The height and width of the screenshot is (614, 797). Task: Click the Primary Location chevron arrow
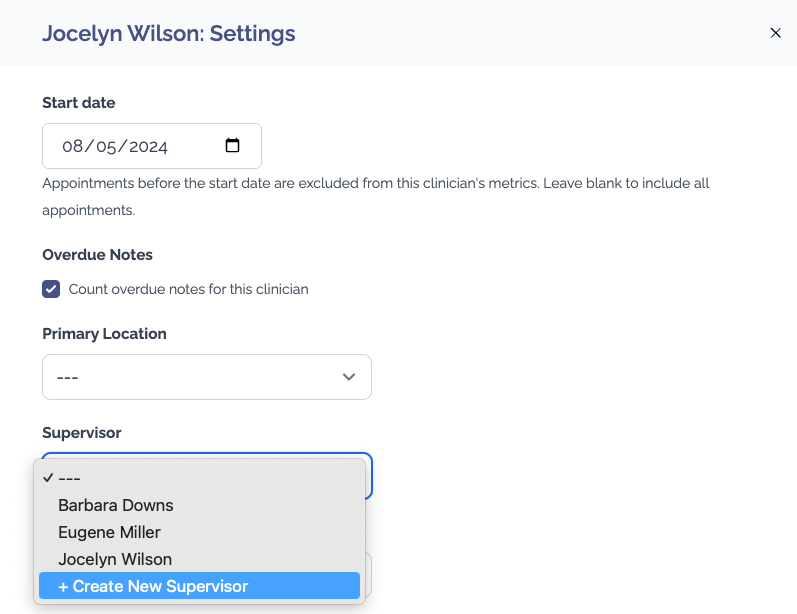point(349,377)
